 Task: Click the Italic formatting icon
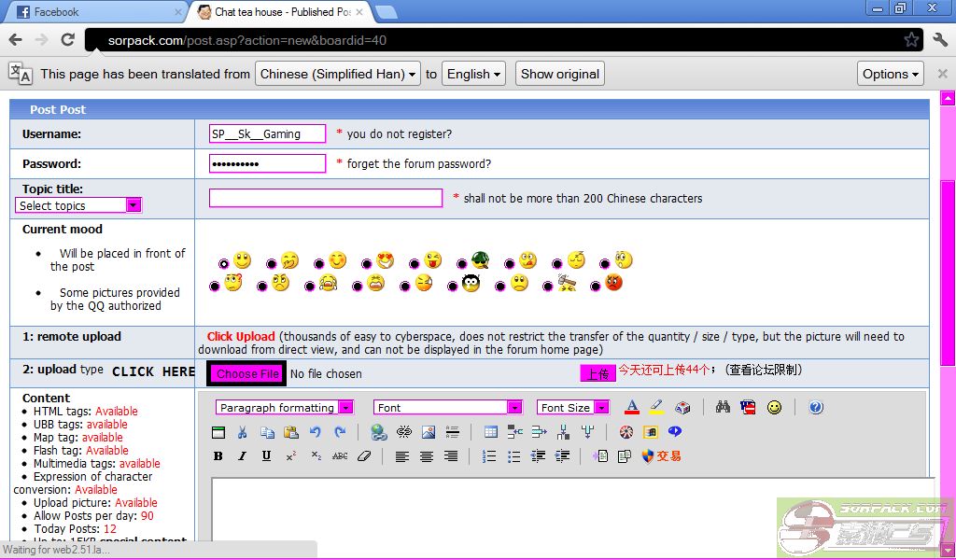click(x=242, y=456)
